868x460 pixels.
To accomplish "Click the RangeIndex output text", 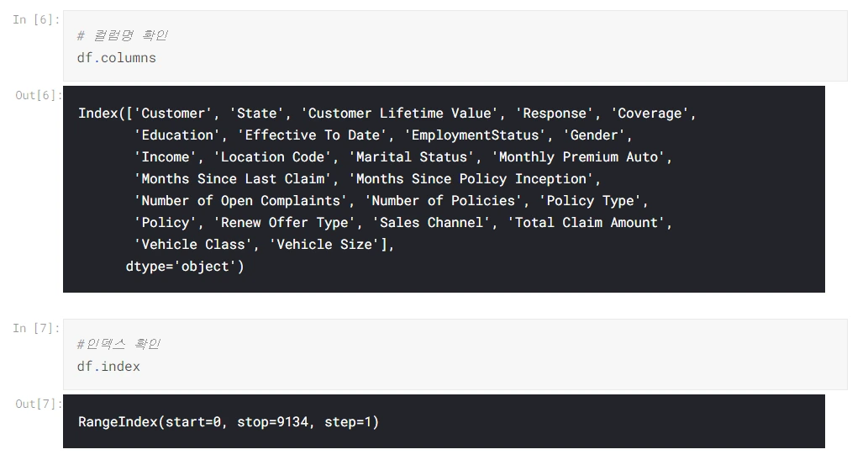I will (x=229, y=422).
